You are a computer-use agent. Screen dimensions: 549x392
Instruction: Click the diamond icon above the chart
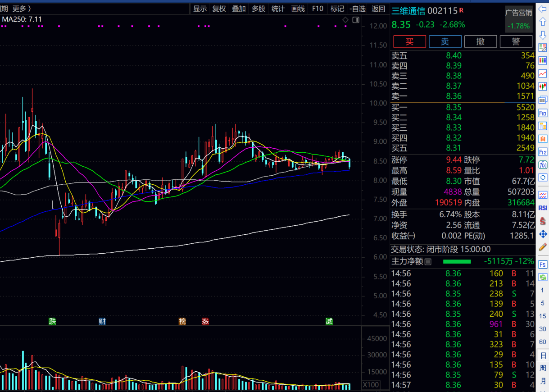click(345, 20)
